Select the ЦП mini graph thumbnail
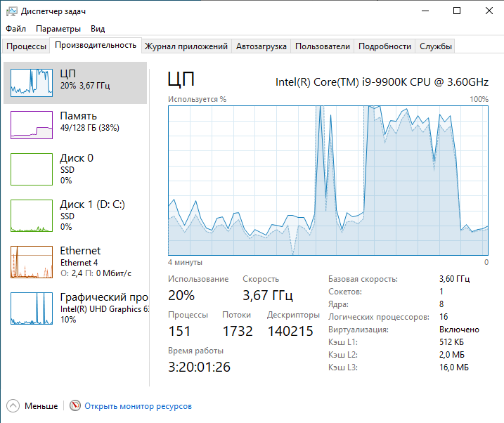The height and width of the screenshot is (423, 504). tap(32, 82)
